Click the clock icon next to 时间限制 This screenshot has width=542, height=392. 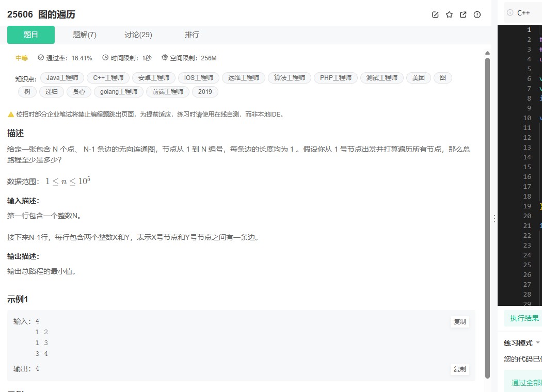(x=105, y=58)
